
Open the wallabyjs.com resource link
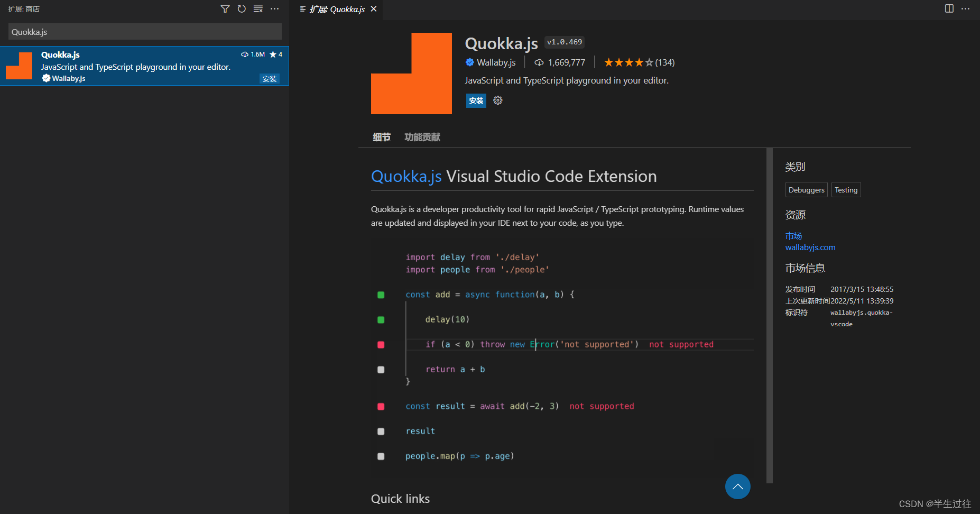coord(810,247)
